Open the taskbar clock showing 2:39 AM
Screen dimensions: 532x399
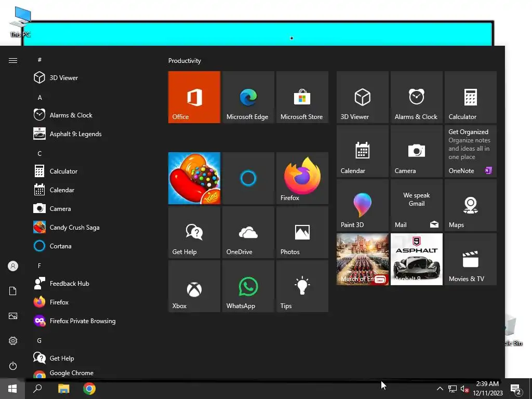[487, 389]
